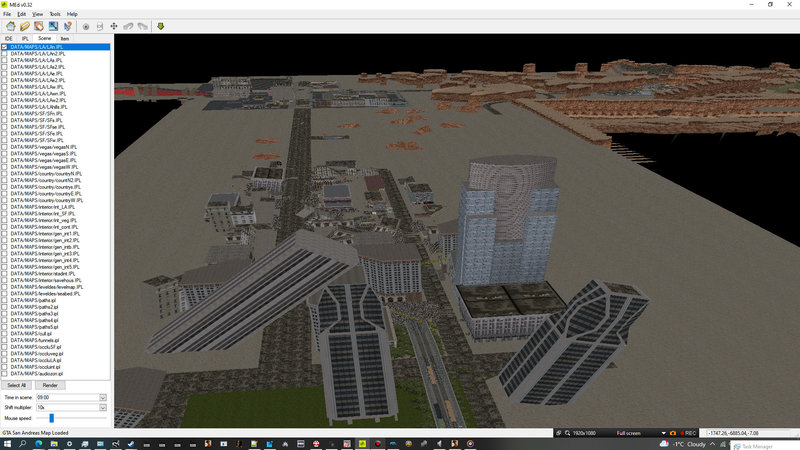Click the orange tag toolbar icon
The width and height of the screenshot is (800, 450).
coord(39,26)
